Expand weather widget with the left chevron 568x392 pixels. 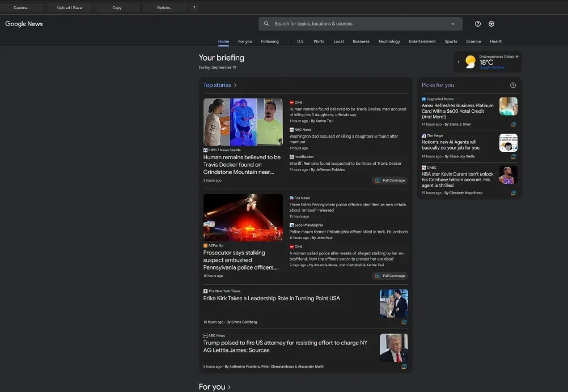(459, 62)
